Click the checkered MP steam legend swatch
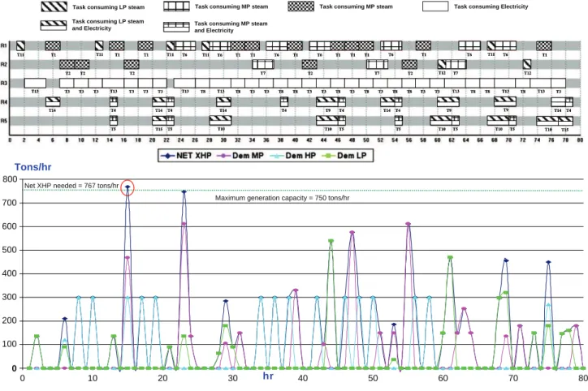The height and width of the screenshot is (391, 588). pos(300,6)
